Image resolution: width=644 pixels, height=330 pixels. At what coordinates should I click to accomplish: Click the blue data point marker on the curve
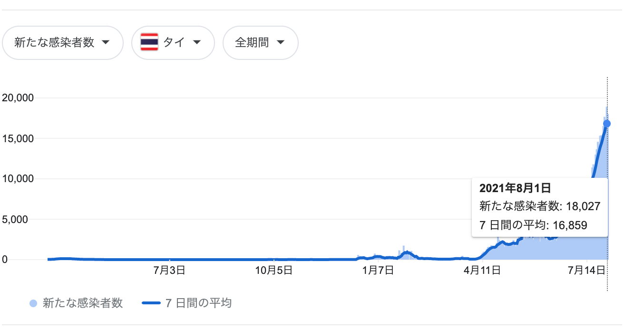point(607,124)
